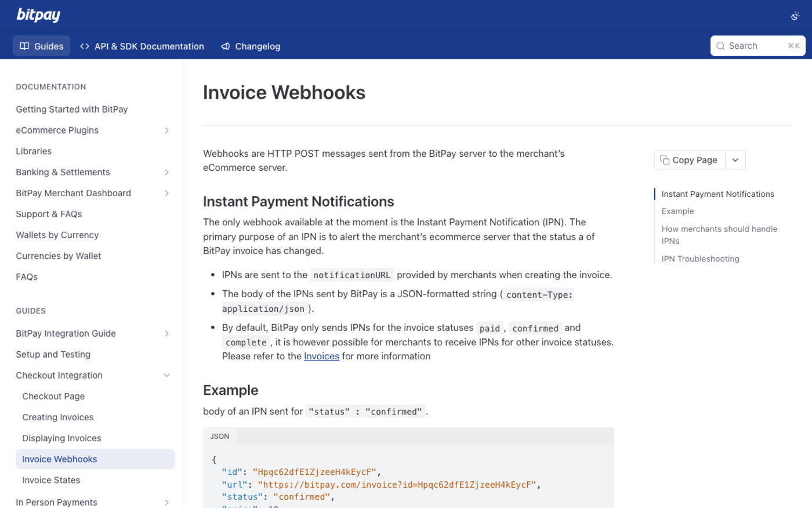Expand BitPay Integration Guide section
The image size is (812, 508).
(166, 334)
